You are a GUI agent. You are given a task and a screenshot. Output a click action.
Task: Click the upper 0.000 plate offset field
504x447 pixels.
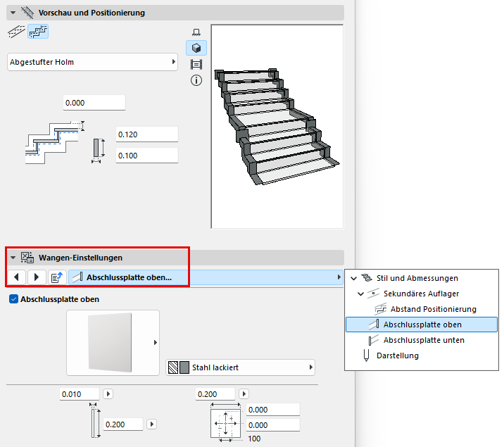click(273, 410)
